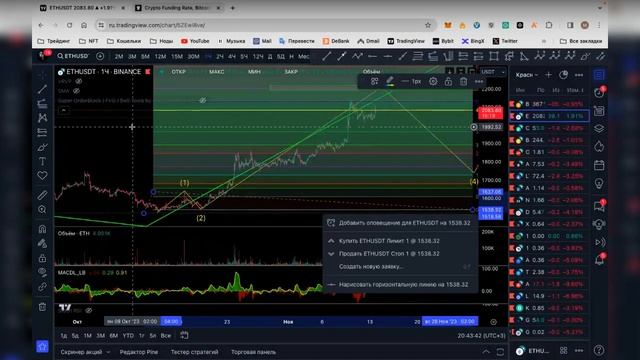Add a symbol to compare (plus icon)

[100, 56]
